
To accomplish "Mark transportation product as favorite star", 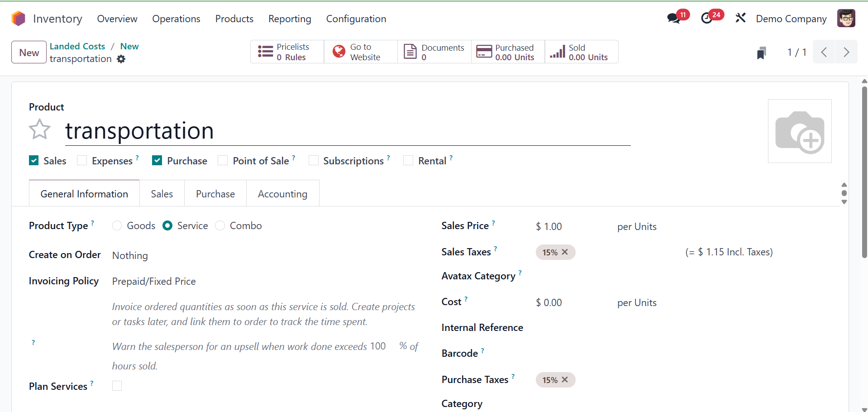I will click(x=40, y=129).
